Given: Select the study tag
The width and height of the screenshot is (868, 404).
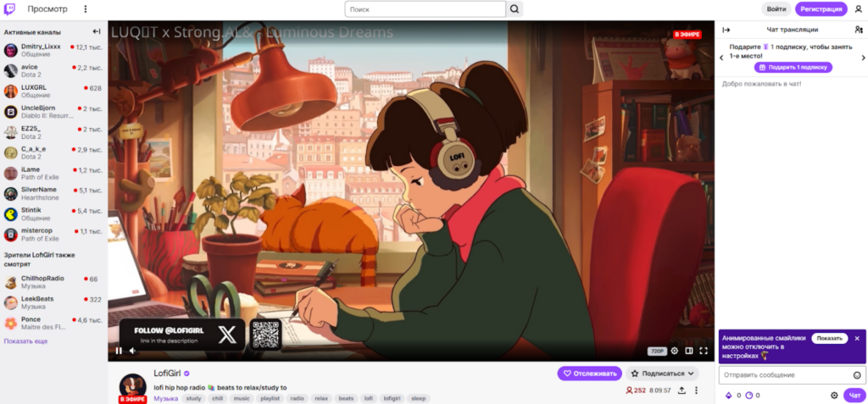Looking at the screenshot, I should pos(194,398).
